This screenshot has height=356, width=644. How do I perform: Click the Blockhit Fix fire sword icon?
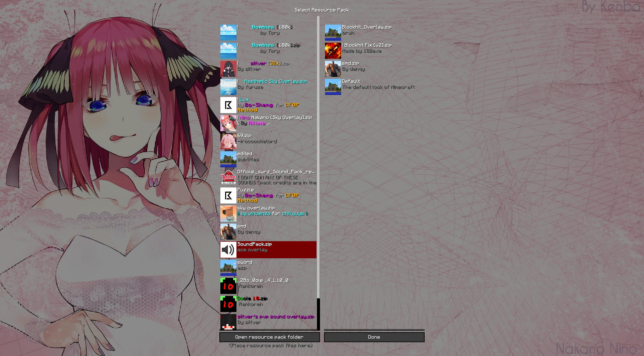[333, 51]
